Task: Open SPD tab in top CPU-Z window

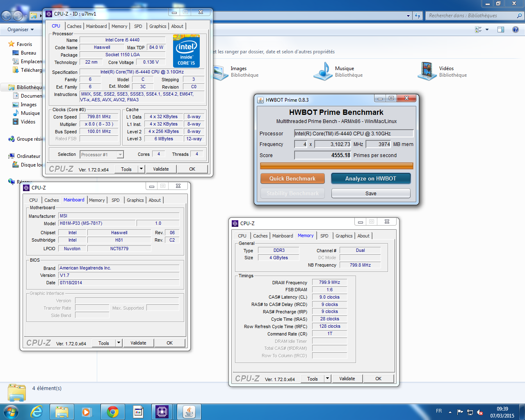Action: [138, 26]
